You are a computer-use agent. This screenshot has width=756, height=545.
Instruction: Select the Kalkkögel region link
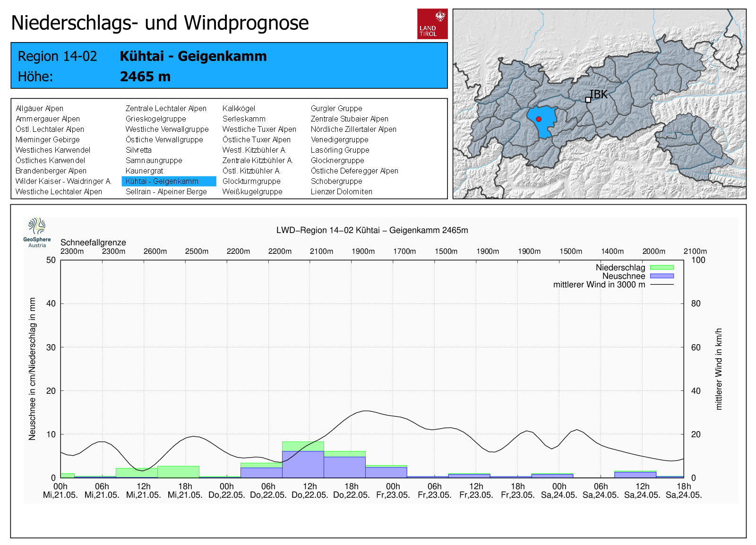(x=239, y=108)
